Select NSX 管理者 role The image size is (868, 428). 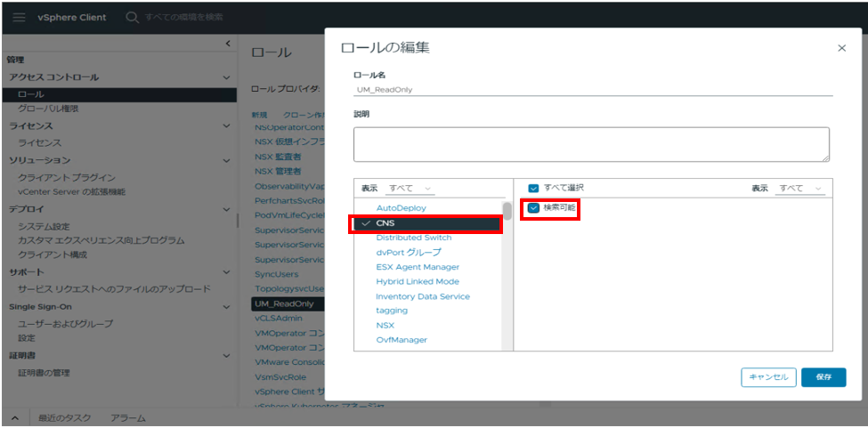(x=278, y=171)
